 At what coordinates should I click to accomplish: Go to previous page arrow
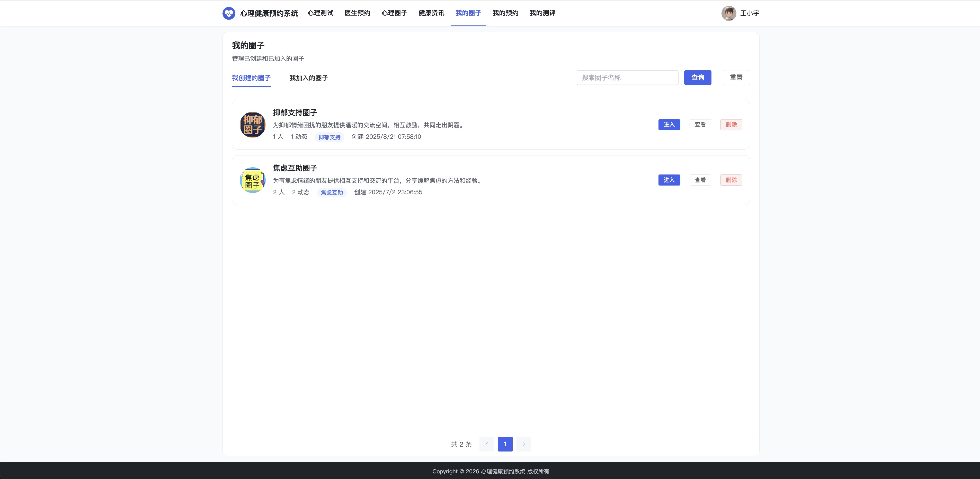pos(487,444)
